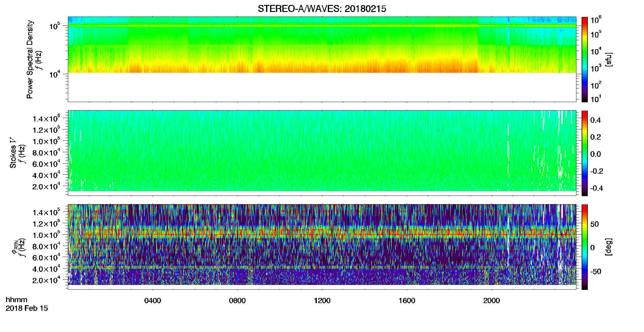This screenshot has height=332, width=644.
Task: Click the deg color bar of bottom panel
Action: (x=585, y=247)
